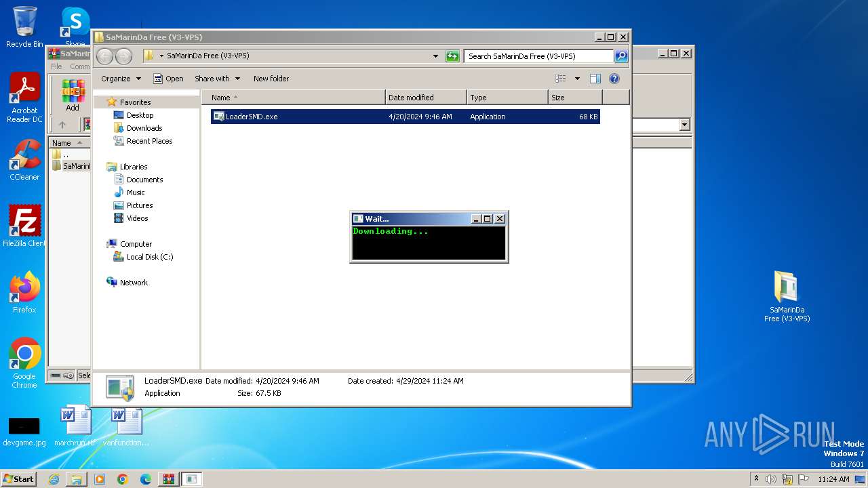The width and height of the screenshot is (868, 488).
Task: Open the devgame.jpg desktop file
Action: pyautogui.click(x=24, y=432)
